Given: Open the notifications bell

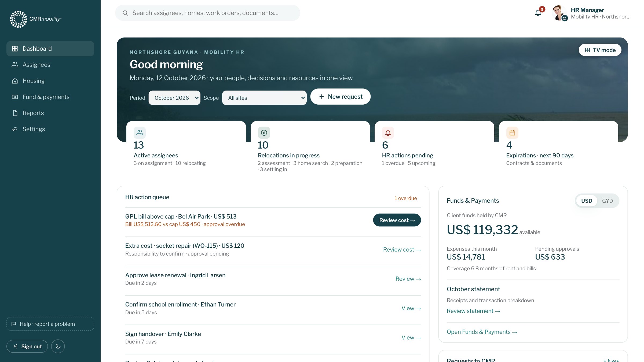Looking at the screenshot, I should coord(538,13).
